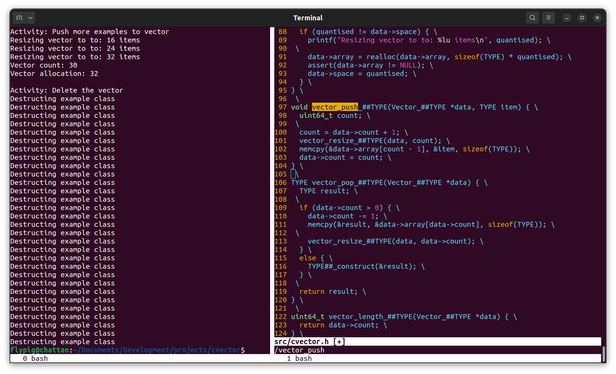
Task: Click 'count = data->count + 1;' line 100
Action: click(x=349, y=132)
